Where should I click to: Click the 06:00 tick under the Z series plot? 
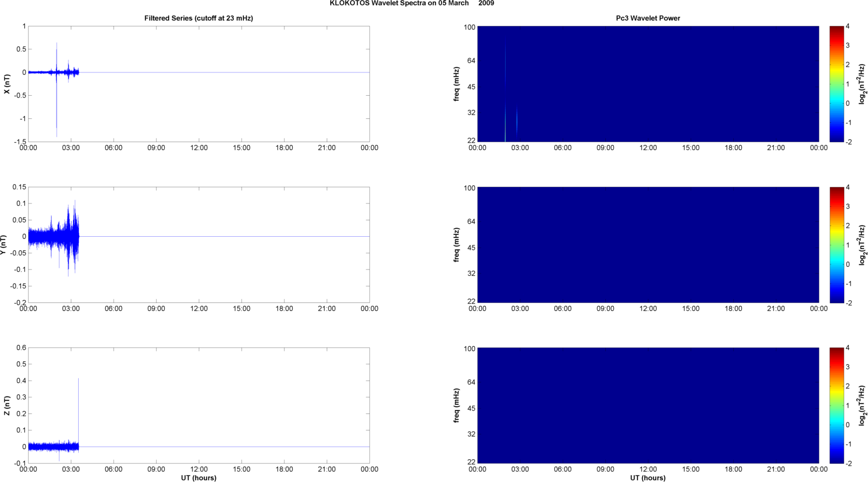[x=113, y=469]
